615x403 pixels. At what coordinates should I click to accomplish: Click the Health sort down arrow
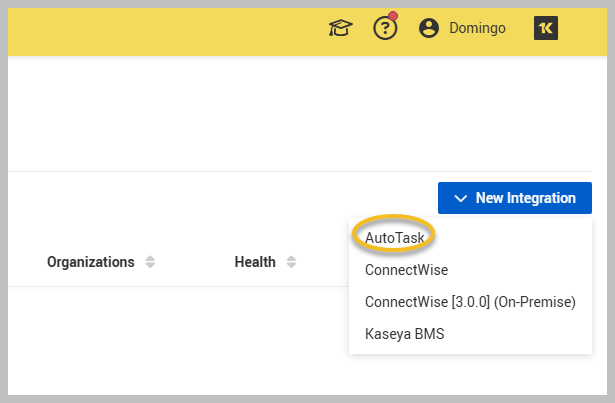point(291,266)
